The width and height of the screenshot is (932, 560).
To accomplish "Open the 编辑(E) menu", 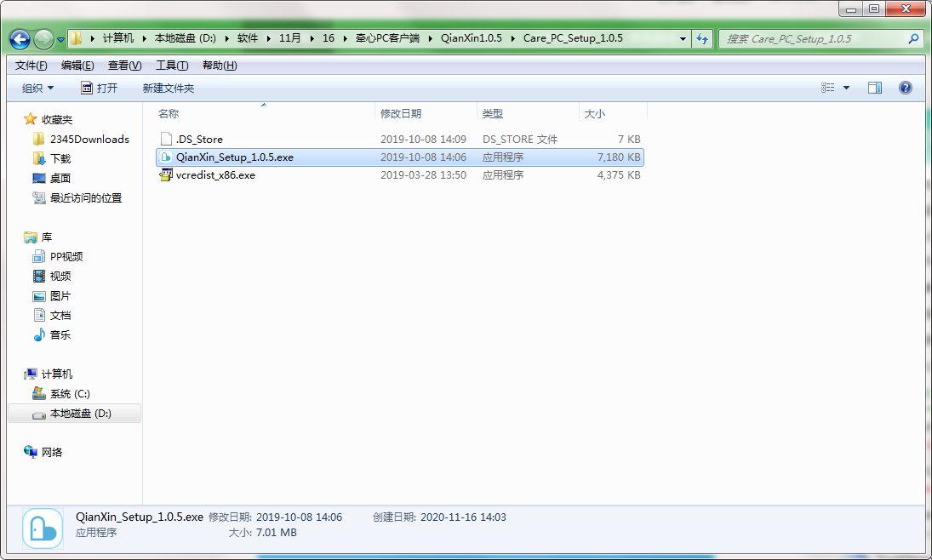I will 77,66.
